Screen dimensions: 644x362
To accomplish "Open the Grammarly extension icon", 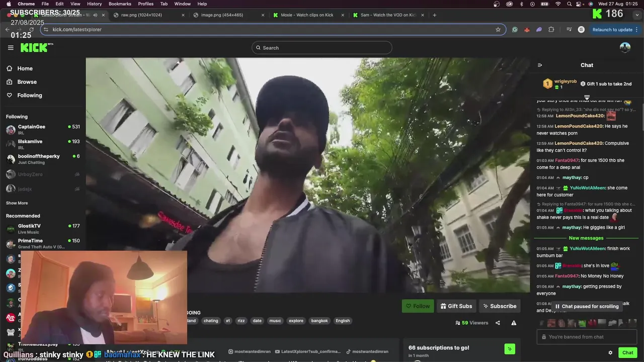I will pyautogui.click(x=515, y=29).
